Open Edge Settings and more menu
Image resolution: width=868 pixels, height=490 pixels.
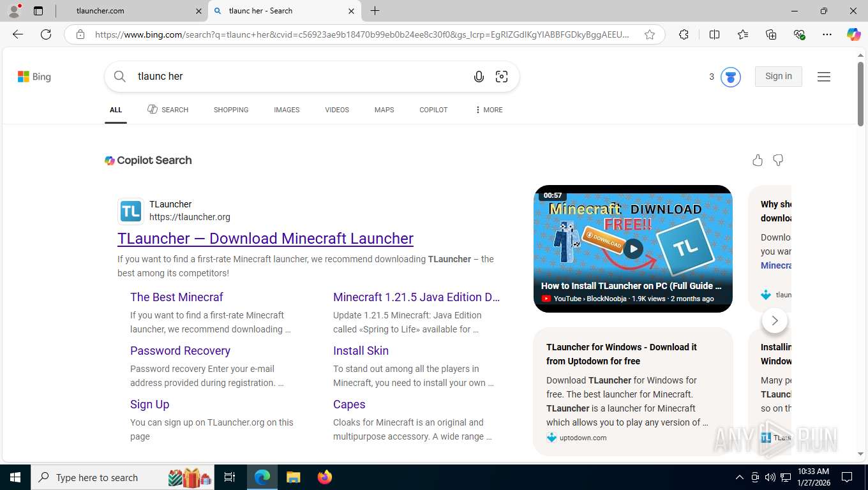(x=827, y=34)
